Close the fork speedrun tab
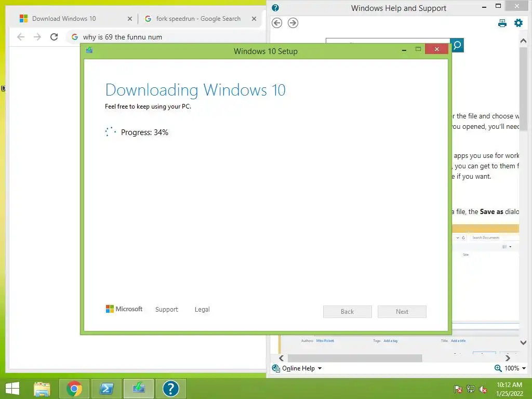 254,19
